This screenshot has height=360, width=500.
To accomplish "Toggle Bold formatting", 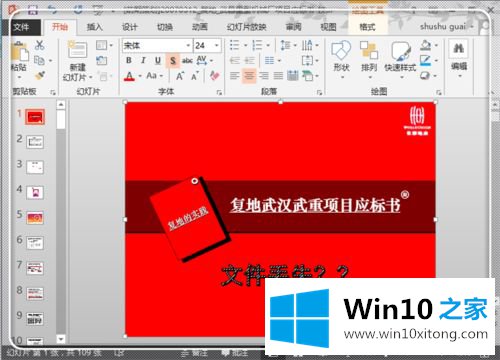I will [x=129, y=60].
